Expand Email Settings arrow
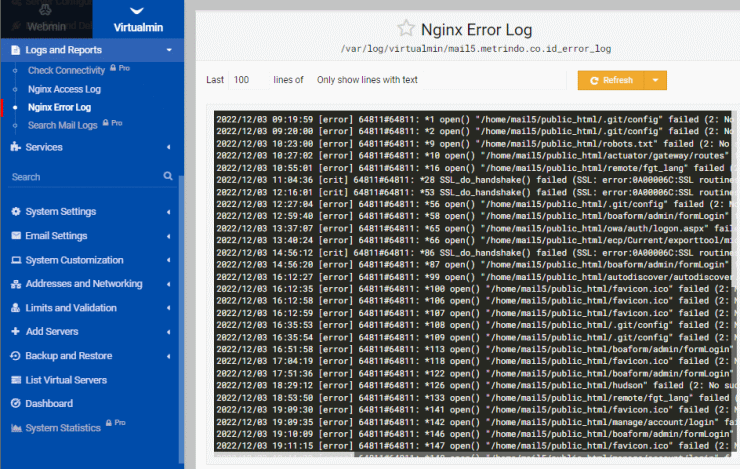The width and height of the screenshot is (740, 469). click(168, 236)
